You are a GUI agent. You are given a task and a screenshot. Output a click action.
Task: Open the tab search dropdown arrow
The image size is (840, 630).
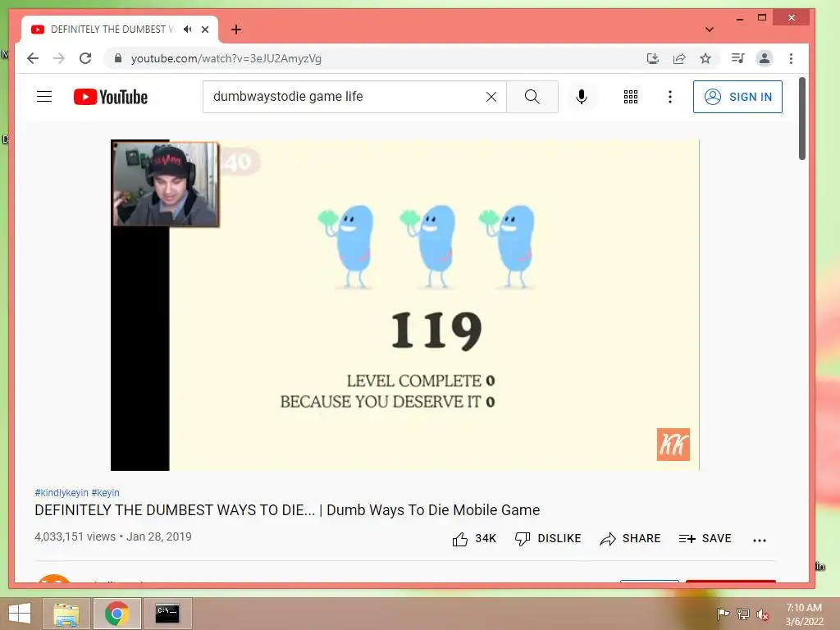tap(710, 30)
